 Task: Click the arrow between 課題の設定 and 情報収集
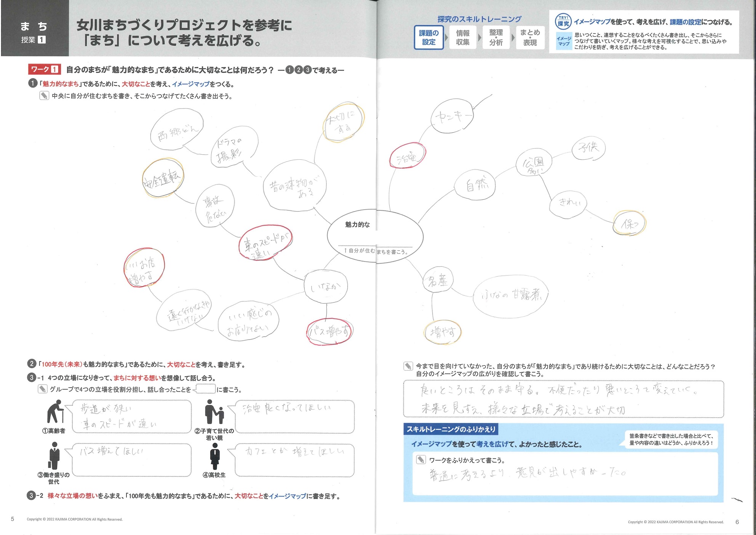[446, 38]
